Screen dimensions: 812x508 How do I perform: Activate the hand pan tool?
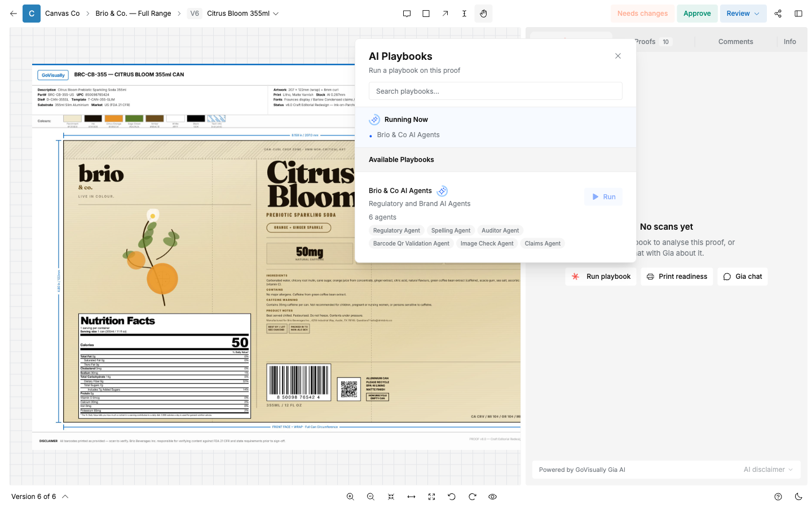click(x=483, y=14)
